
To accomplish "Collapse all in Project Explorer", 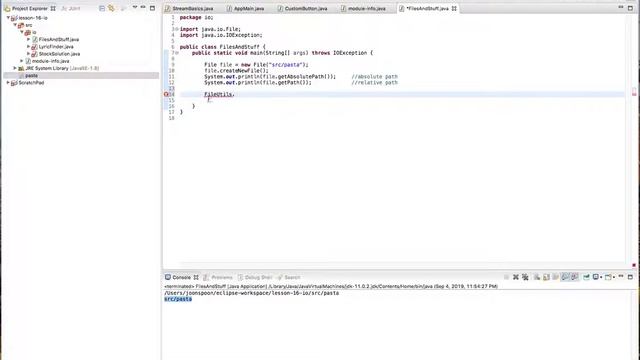I will click(x=102, y=8).
